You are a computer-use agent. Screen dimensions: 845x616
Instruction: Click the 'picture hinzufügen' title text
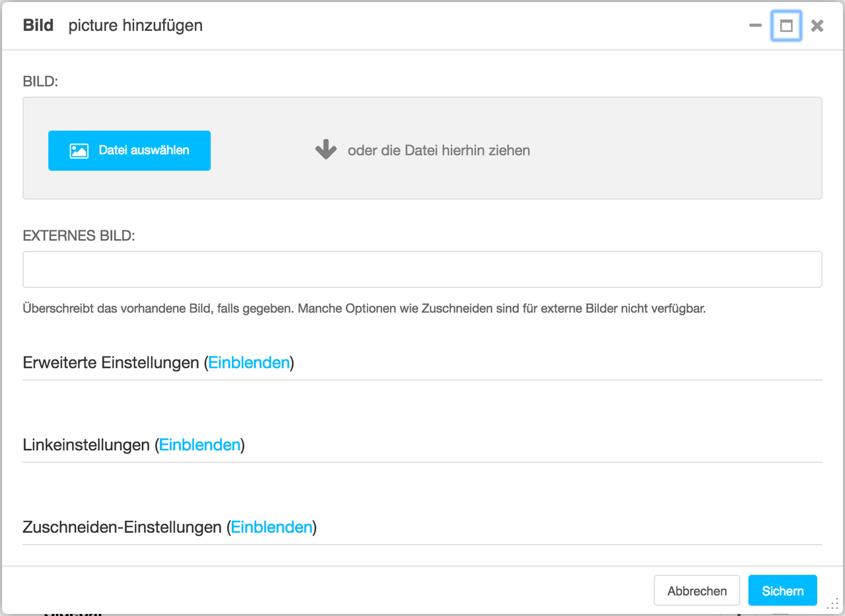pyautogui.click(x=135, y=26)
